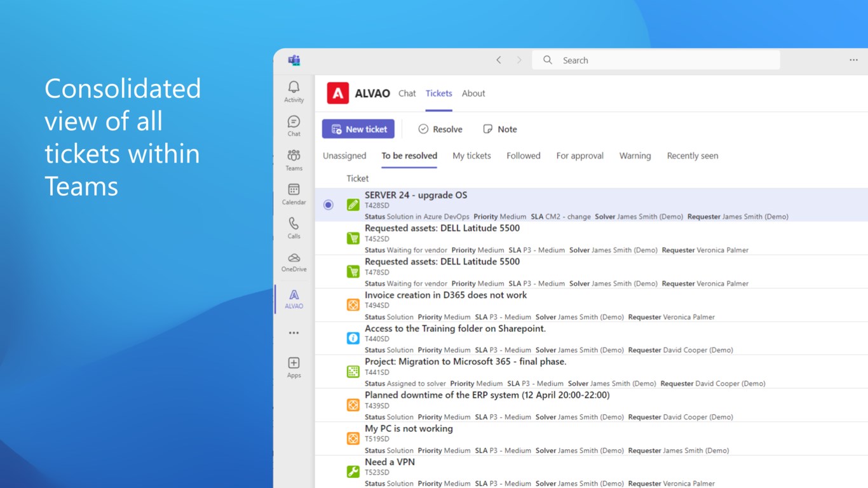Select the radio button for SERVER 24 ticket
Screen dimensions: 868x488
(x=328, y=205)
